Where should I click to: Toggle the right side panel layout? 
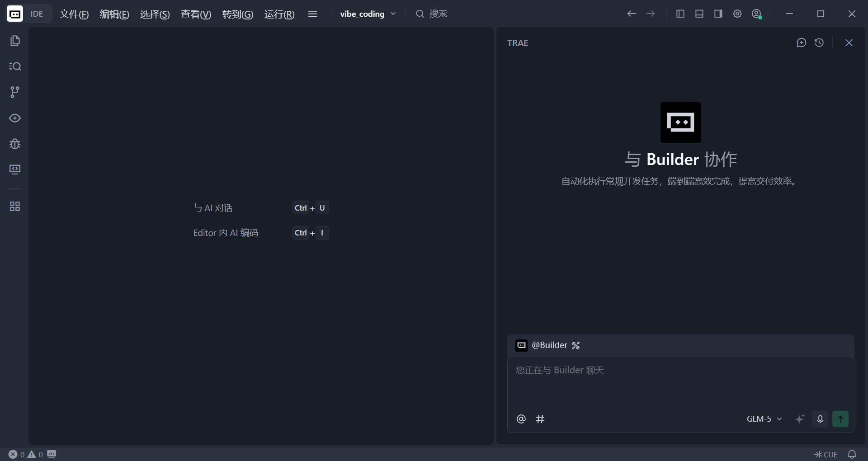718,14
